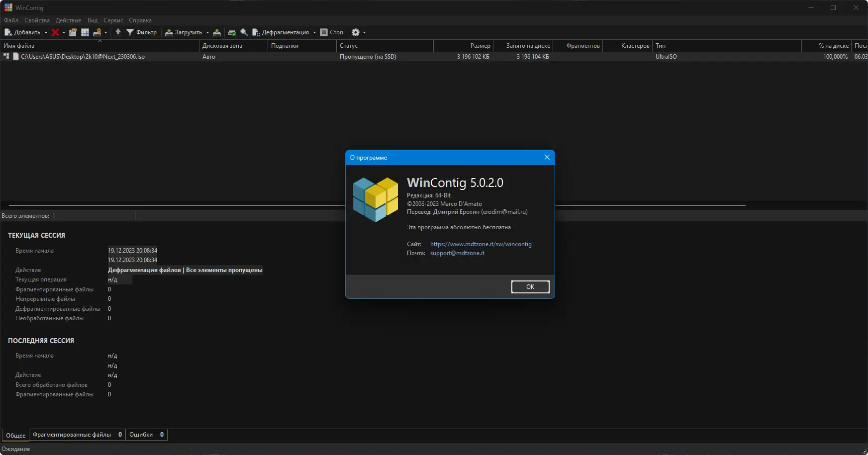The width and height of the screenshot is (868, 455).
Task: Click the gear settings icon
Action: coord(356,32)
